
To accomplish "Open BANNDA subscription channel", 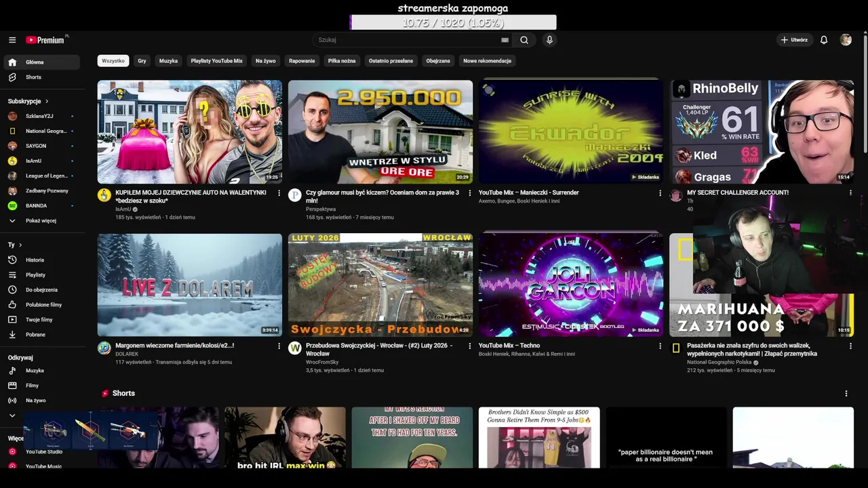I will 41,205.
